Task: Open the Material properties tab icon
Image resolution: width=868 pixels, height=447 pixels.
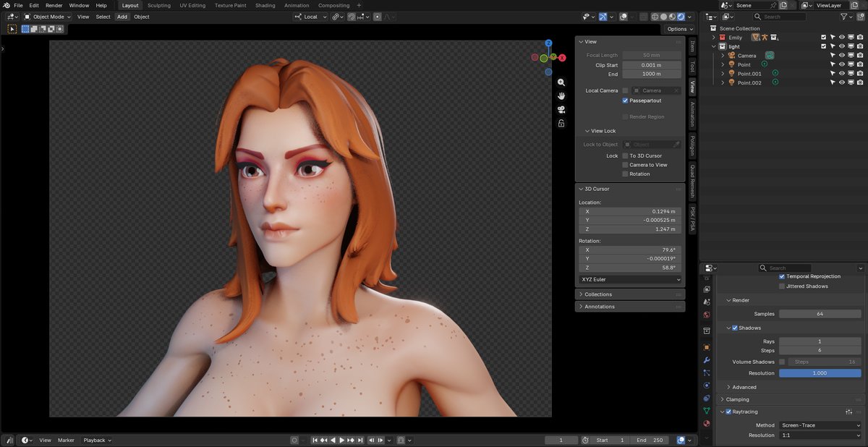Action: tap(707, 424)
